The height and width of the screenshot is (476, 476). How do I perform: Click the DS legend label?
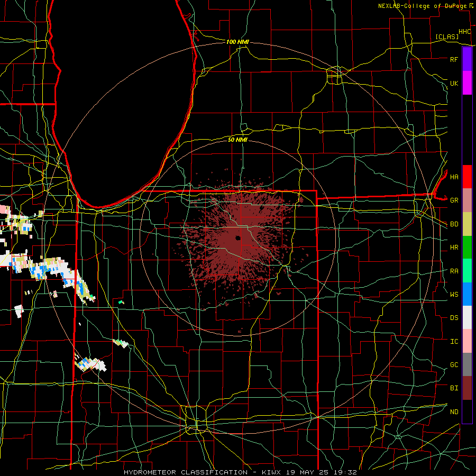pyautogui.click(x=454, y=318)
